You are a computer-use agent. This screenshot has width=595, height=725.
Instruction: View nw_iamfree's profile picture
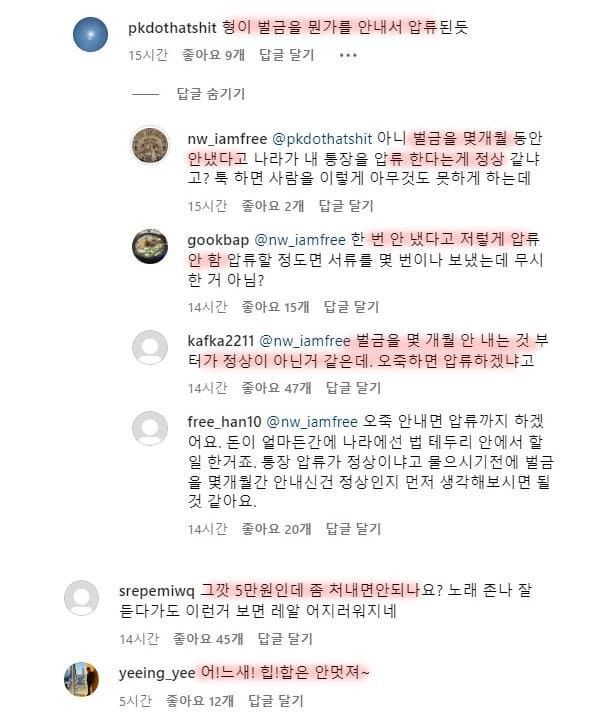tap(150, 145)
